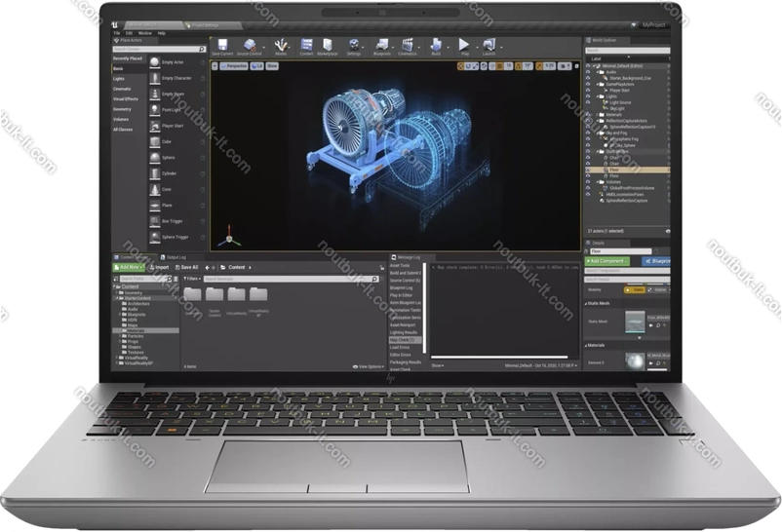The image size is (782, 532).
Task: Toggle visibility of selected Floor actor
Action: [589, 169]
